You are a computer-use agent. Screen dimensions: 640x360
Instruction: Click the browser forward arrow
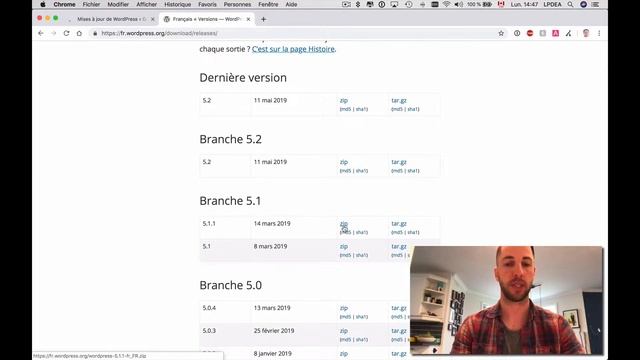pyautogui.click(x=53, y=33)
